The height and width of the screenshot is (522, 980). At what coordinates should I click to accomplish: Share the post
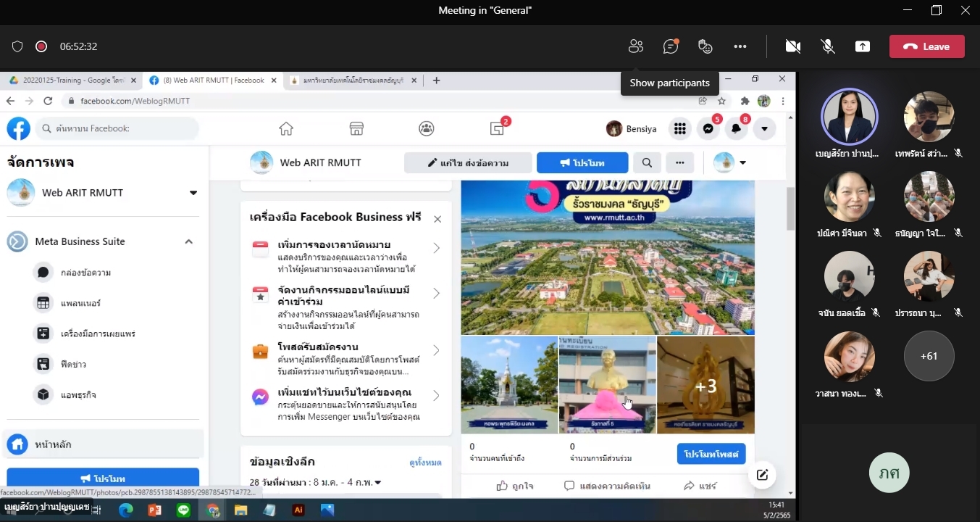click(x=700, y=486)
